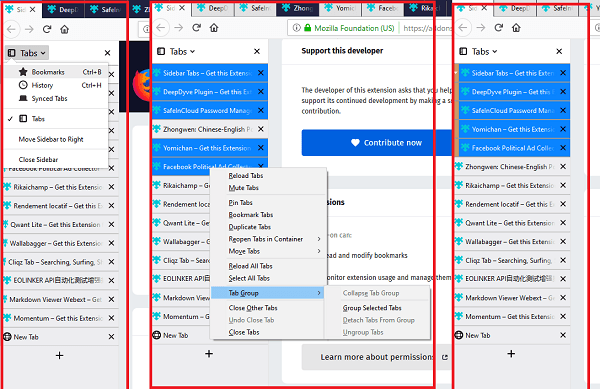The image size is (600, 389).
Task: Select Close Sidebar menu entry
Action: (x=56, y=160)
